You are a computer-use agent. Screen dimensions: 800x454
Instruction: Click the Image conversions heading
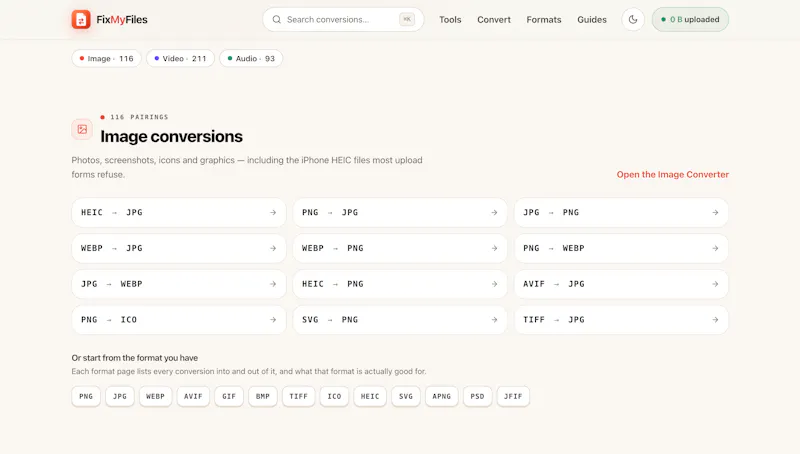[x=171, y=136]
